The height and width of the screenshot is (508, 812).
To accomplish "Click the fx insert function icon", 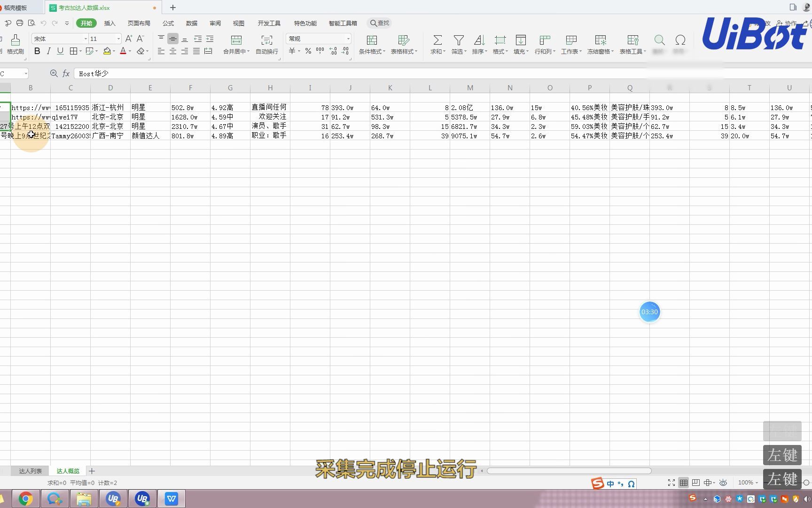I will click(66, 73).
